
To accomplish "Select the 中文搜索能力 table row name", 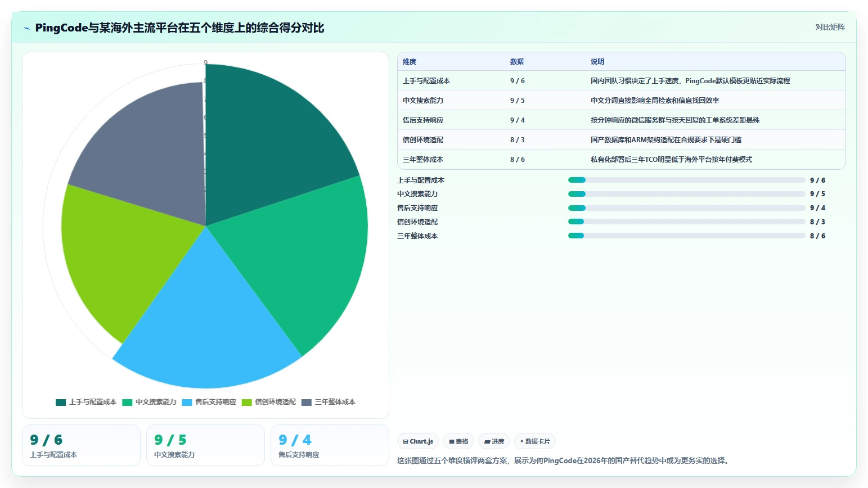I will pos(423,101).
